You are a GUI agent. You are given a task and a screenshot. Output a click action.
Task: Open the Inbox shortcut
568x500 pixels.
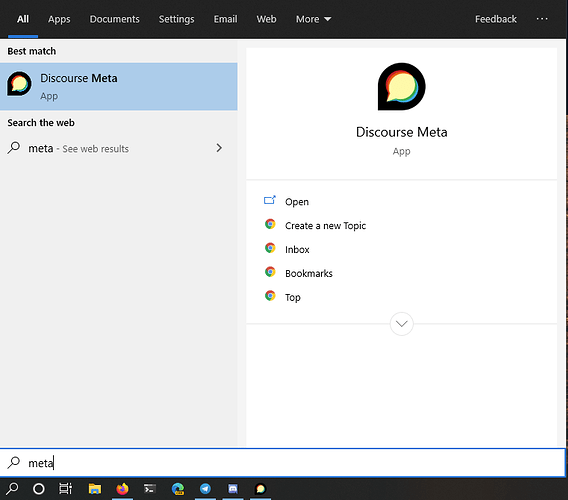click(297, 250)
